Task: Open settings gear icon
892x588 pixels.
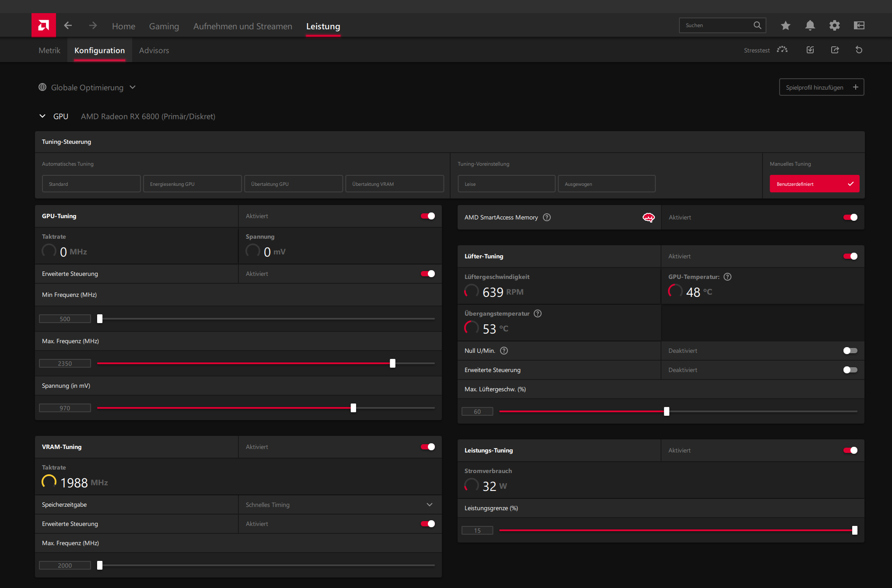Action: click(x=834, y=25)
